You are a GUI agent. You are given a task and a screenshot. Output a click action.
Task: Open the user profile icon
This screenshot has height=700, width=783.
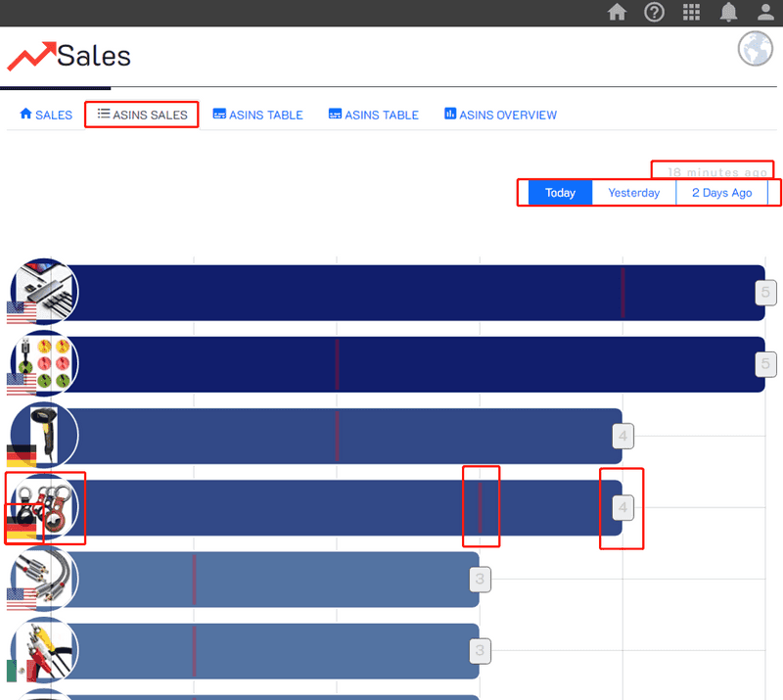point(765,13)
